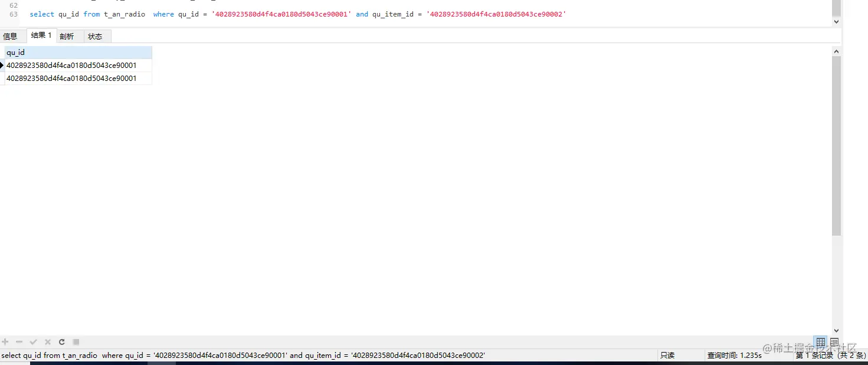Click the results pane scroll-up arrow

836,52
